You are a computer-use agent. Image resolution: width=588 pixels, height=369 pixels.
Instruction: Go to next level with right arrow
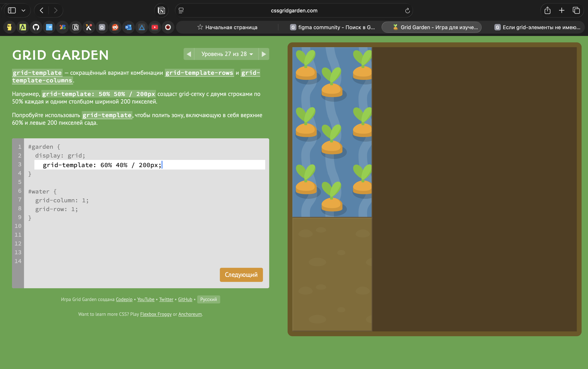[x=264, y=54]
